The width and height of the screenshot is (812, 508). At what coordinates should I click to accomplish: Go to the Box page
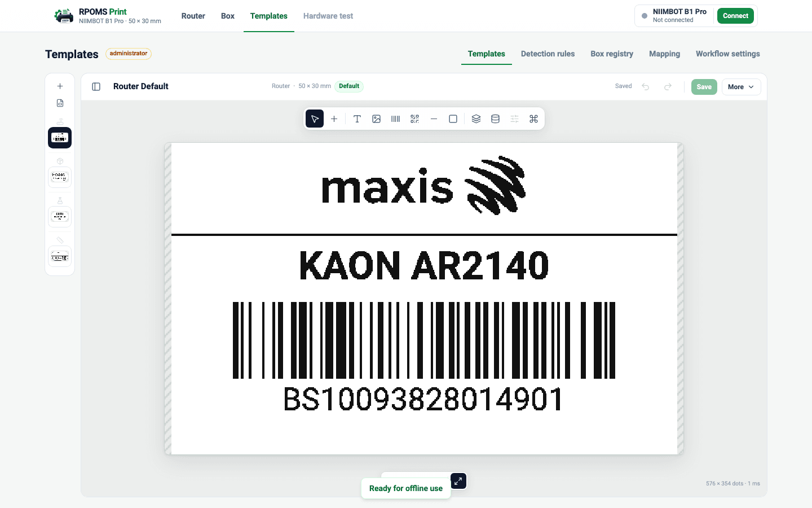point(228,16)
